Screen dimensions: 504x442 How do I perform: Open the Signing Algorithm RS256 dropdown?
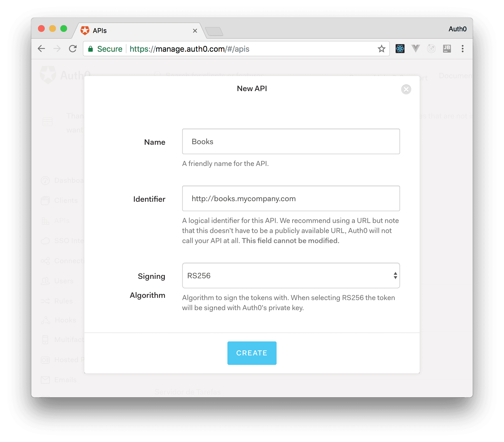point(291,275)
